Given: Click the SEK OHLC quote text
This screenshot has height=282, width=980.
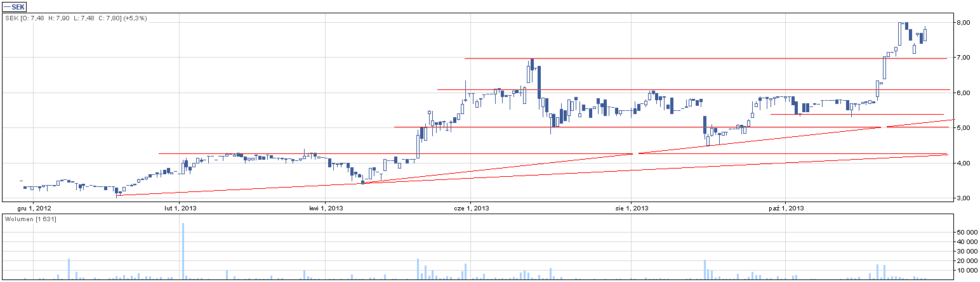Looking at the screenshot, I should (76, 18).
